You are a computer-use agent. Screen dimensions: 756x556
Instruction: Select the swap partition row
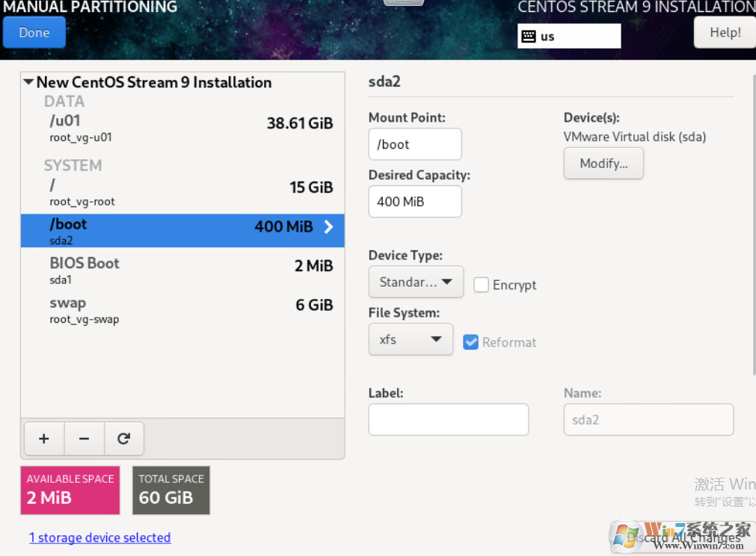click(x=182, y=310)
